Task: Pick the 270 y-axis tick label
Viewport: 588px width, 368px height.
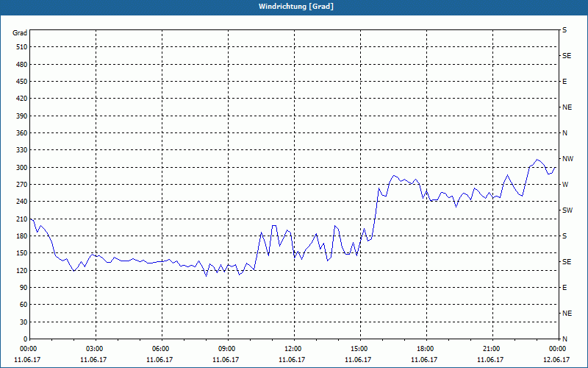Action: [x=22, y=185]
